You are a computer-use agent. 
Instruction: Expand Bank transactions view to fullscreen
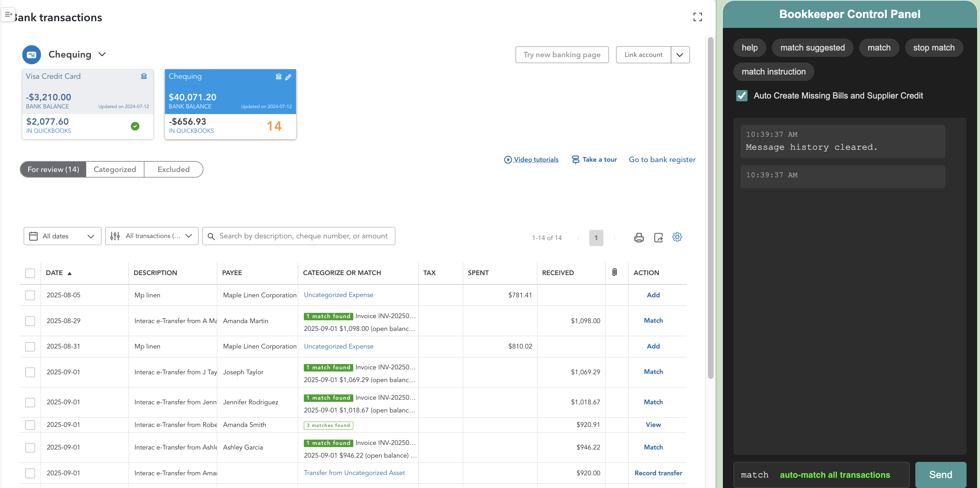697,17
